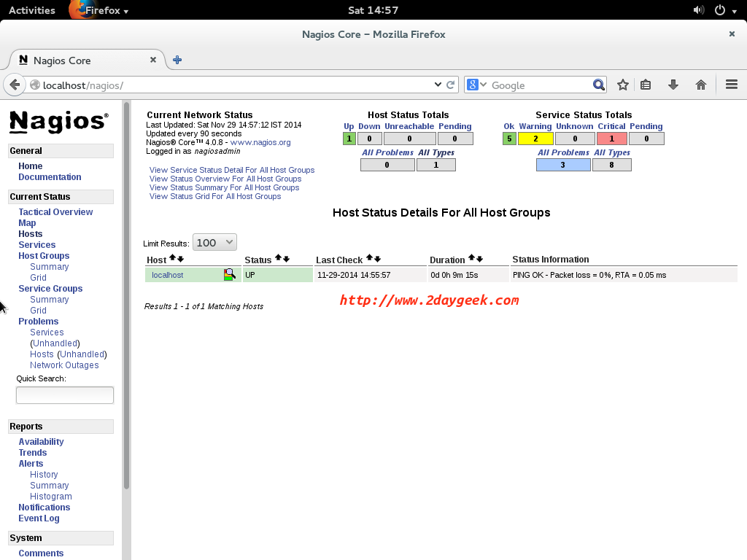Click service All Problems count 3

pos(563,165)
